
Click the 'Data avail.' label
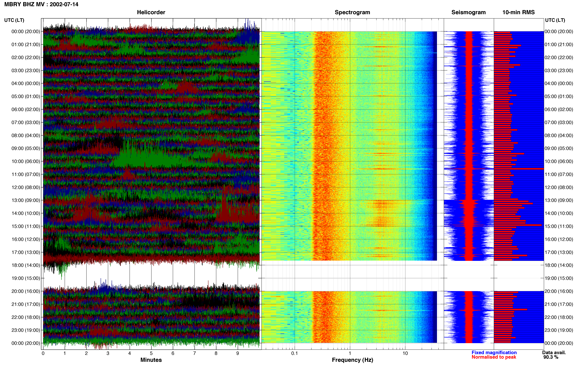[x=554, y=352]
